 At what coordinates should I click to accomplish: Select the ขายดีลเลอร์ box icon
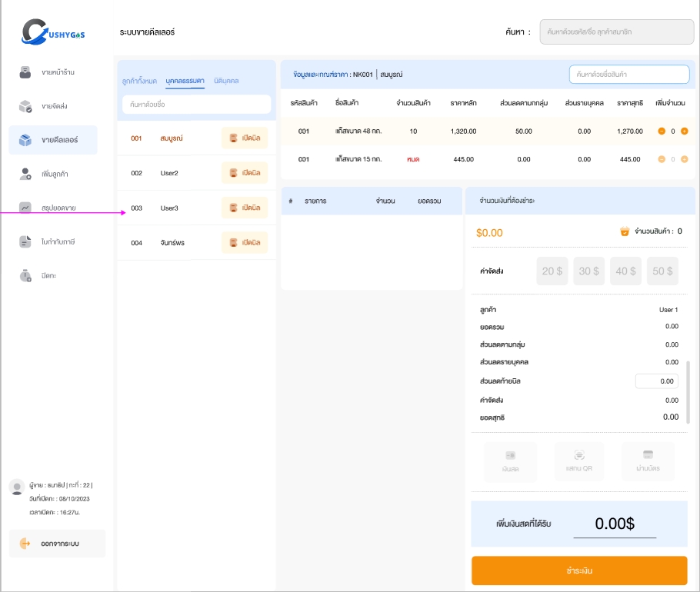pos(25,140)
